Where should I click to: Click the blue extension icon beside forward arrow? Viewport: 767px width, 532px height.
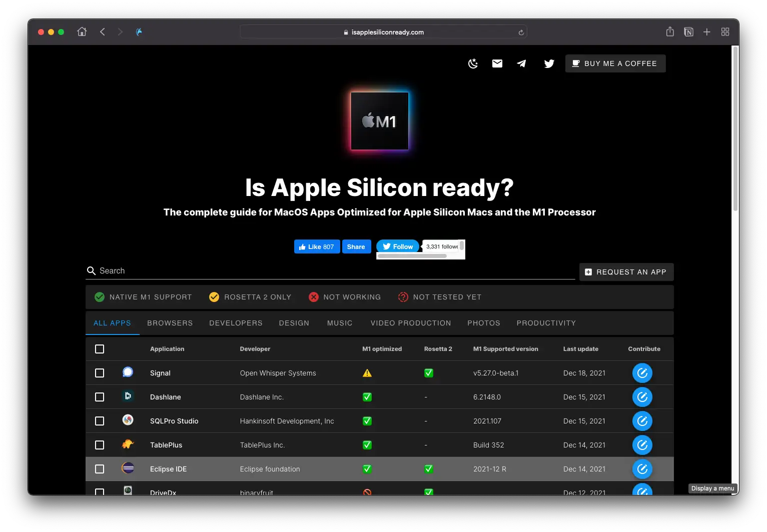coord(139,32)
